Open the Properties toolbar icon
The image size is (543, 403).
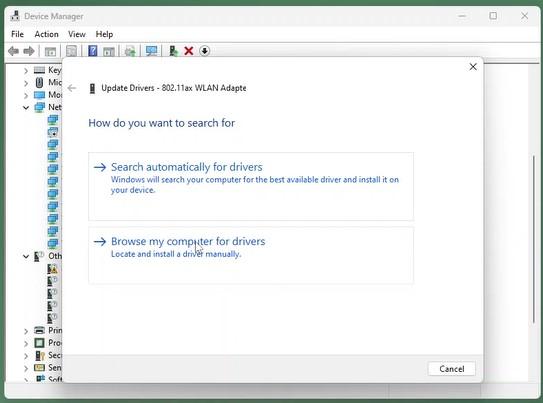coord(71,51)
